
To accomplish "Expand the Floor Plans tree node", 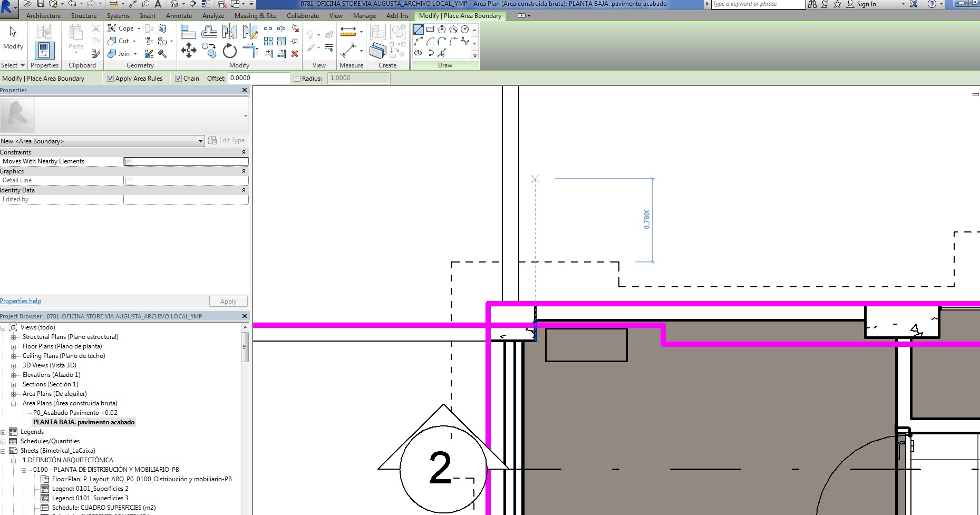I will (14, 347).
